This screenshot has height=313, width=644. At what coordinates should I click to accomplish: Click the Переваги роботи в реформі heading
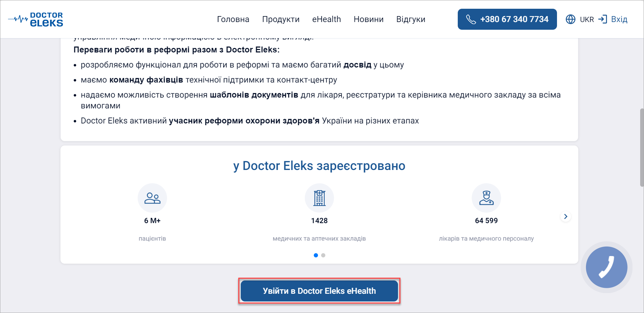[x=176, y=50]
